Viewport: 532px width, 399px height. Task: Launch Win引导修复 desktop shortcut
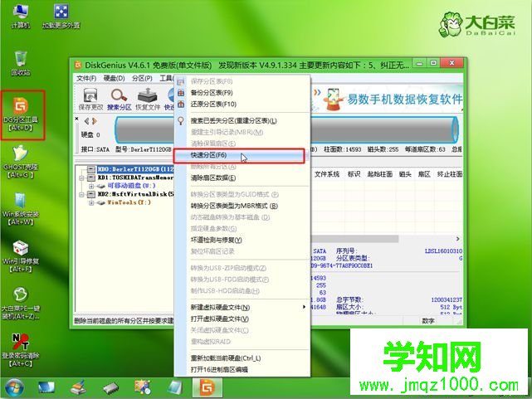coord(21,256)
